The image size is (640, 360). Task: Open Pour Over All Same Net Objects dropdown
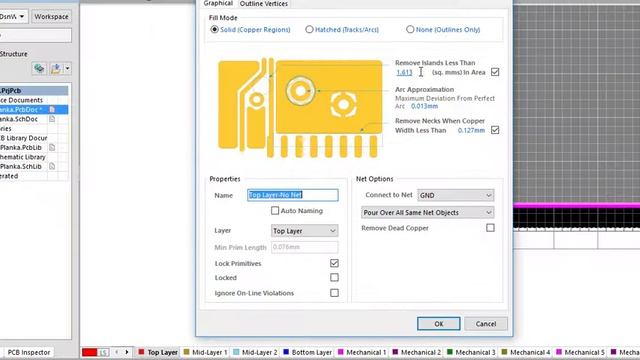(x=427, y=213)
